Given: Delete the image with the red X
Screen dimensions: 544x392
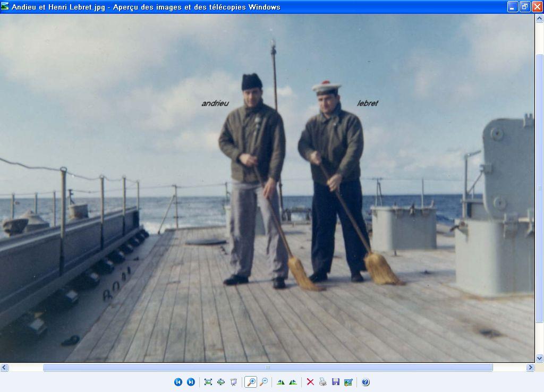Looking at the screenshot, I should click(x=310, y=382).
